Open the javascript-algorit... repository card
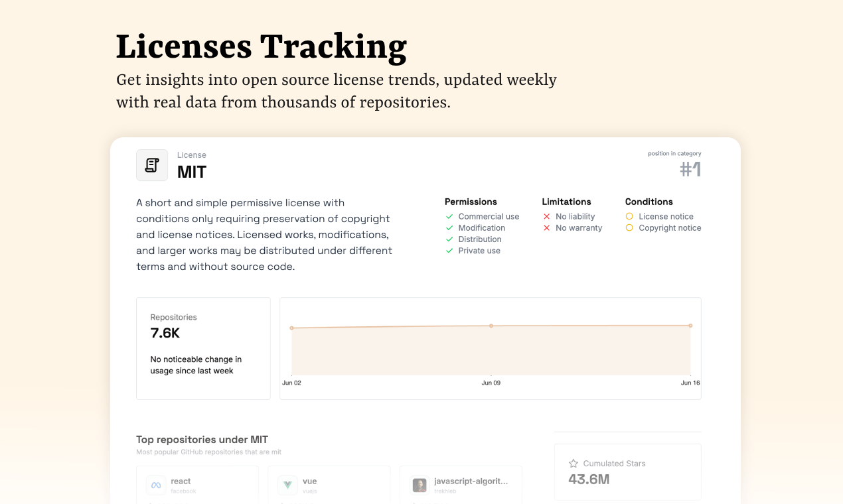 pyautogui.click(x=461, y=485)
